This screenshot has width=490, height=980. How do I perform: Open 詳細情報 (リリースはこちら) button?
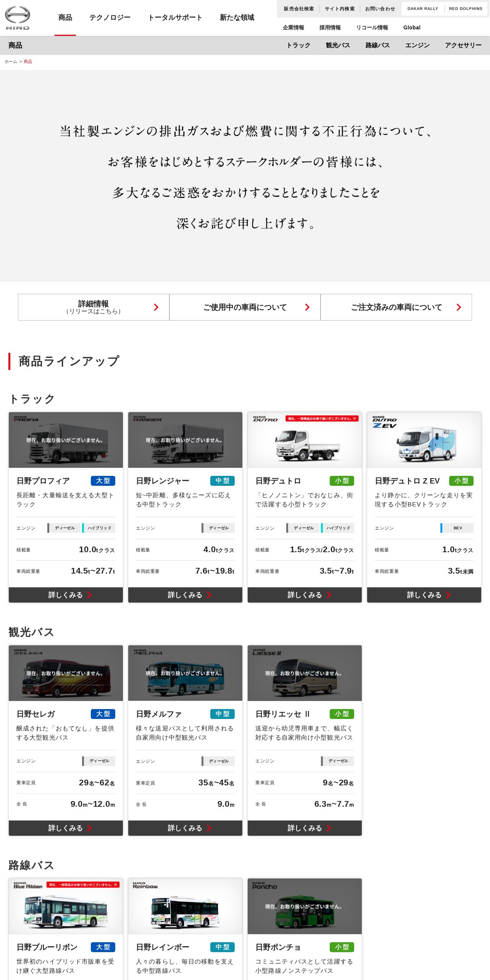click(93, 307)
